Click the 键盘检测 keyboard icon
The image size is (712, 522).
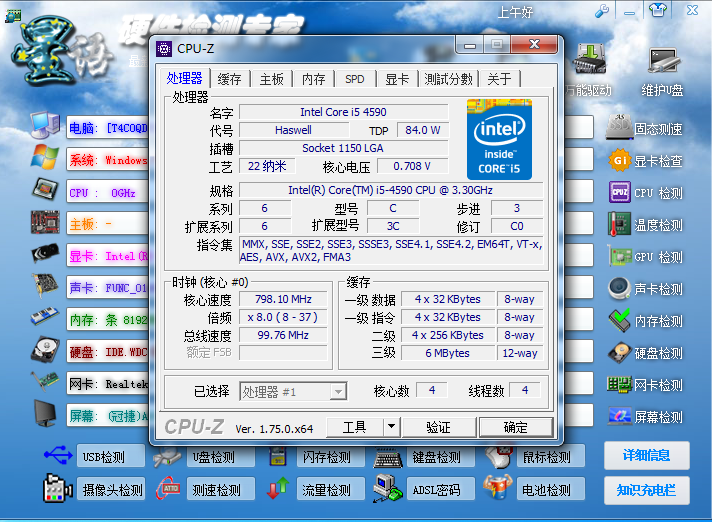pyautogui.click(x=388, y=458)
